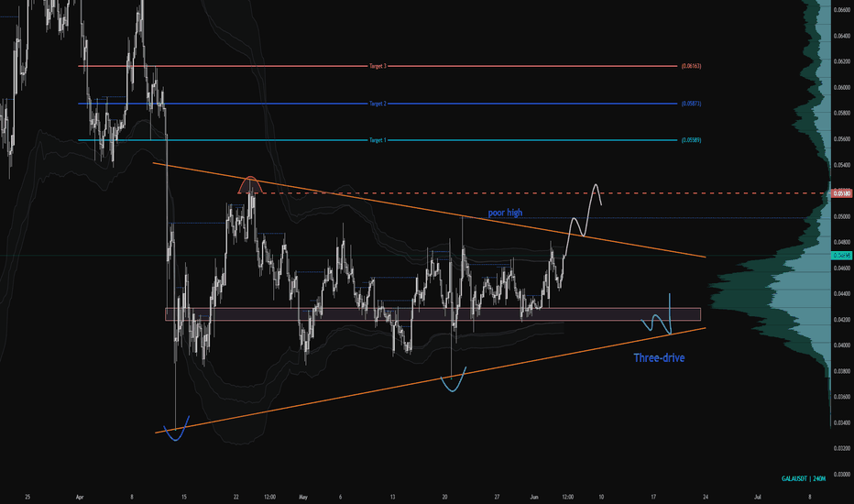
Task: Click 0.03200 on the price axis
Action: tap(841, 449)
